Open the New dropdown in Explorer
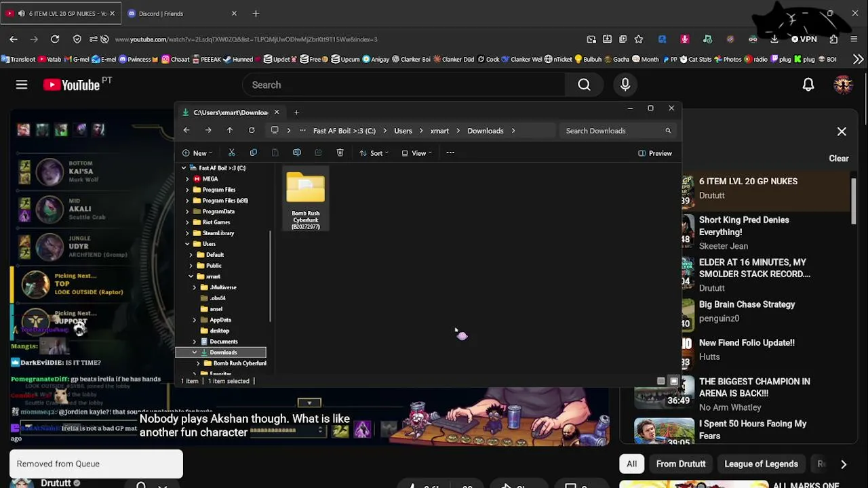868x488 pixels. [x=197, y=153]
